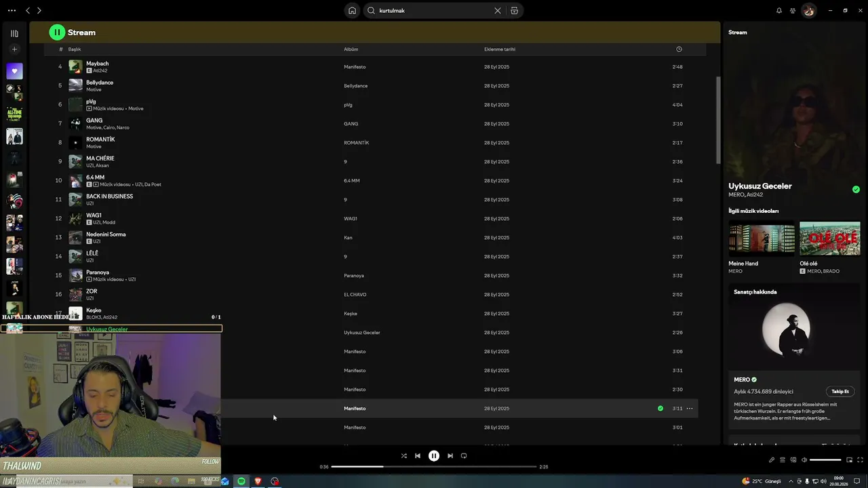Select the track ROMANTİK

click(100, 140)
